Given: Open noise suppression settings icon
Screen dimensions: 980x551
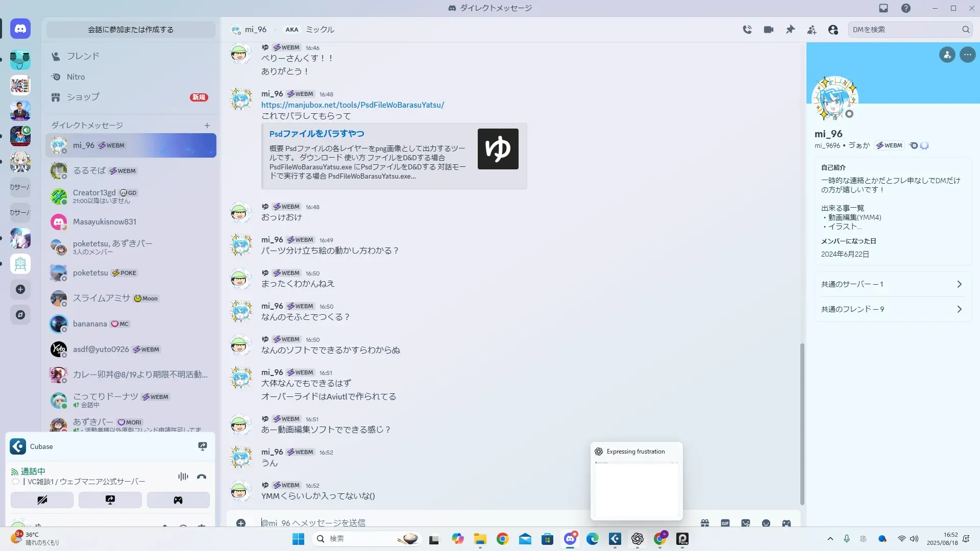Looking at the screenshot, I should (x=183, y=477).
